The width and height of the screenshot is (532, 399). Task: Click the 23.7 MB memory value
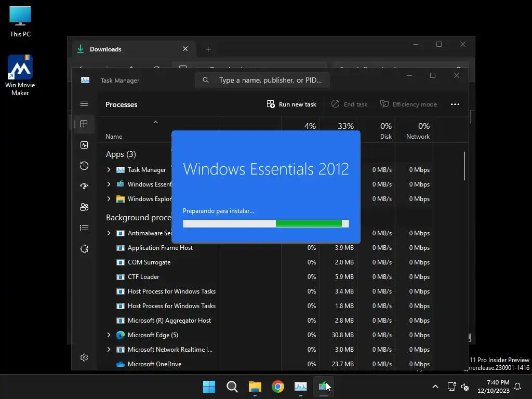pyautogui.click(x=343, y=364)
